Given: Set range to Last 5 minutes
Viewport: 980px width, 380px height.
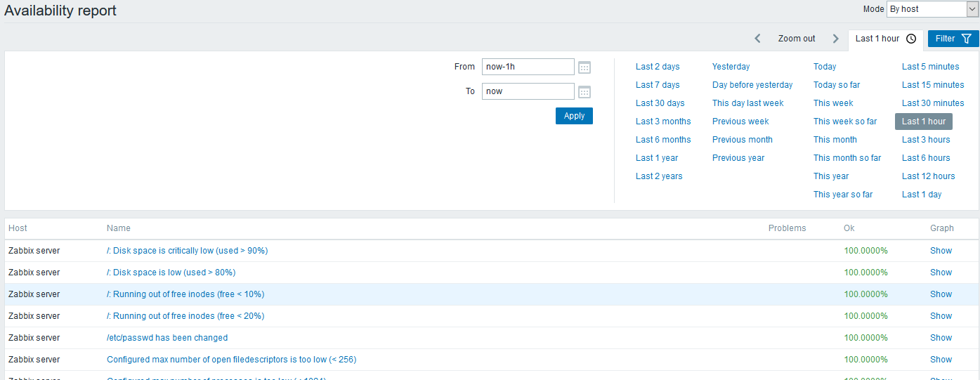Looking at the screenshot, I should 930,67.
